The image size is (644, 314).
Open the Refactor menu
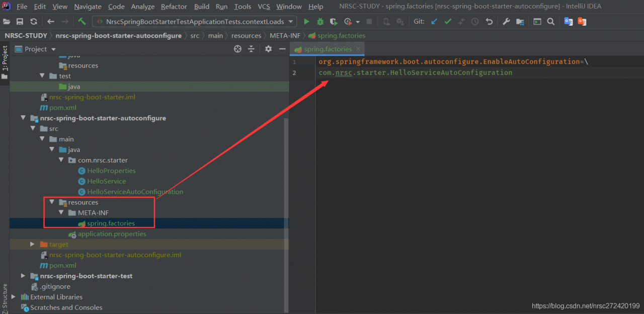tap(174, 7)
